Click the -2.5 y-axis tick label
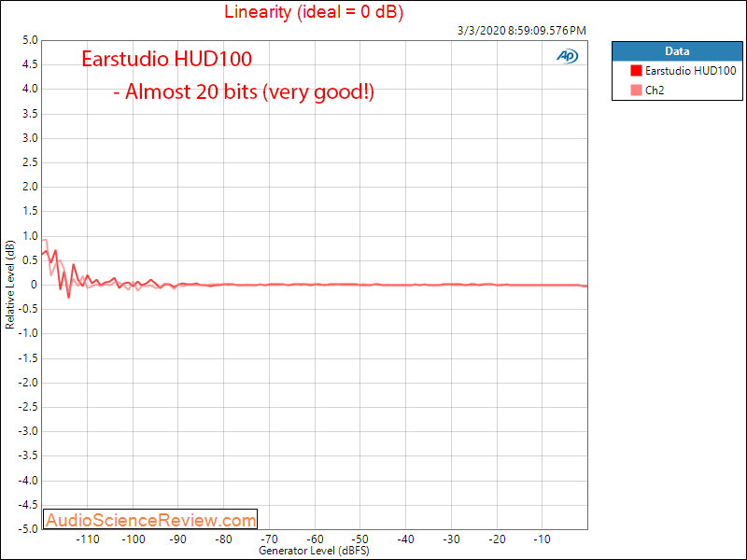The width and height of the screenshot is (747, 560). coord(28,407)
